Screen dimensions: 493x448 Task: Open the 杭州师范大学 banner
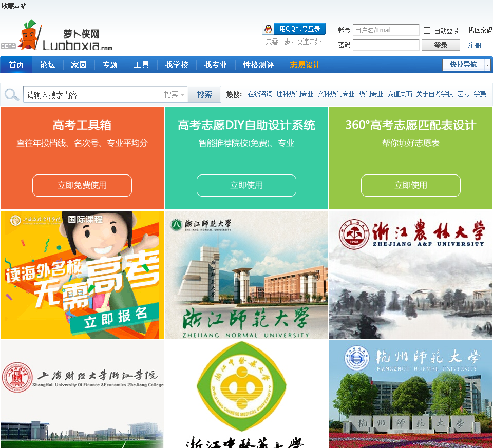411,394
